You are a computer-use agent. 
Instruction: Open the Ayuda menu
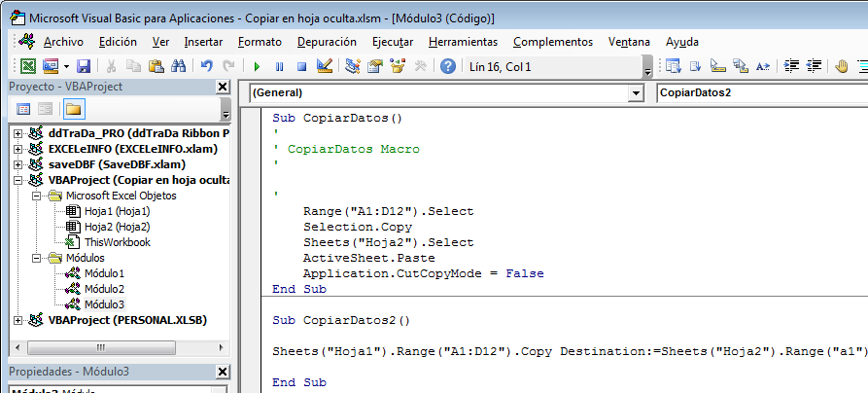(682, 42)
